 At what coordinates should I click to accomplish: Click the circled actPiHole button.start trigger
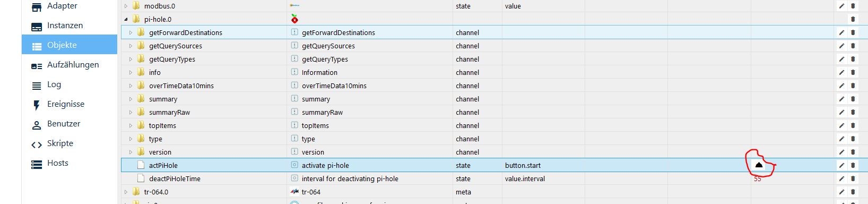point(759,165)
